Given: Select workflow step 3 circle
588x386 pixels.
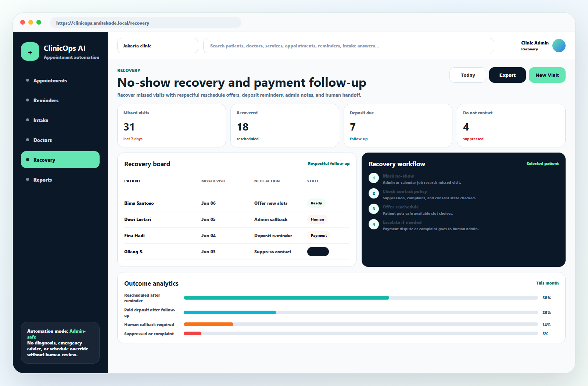Looking at the screenshot, I should point(374,209).
